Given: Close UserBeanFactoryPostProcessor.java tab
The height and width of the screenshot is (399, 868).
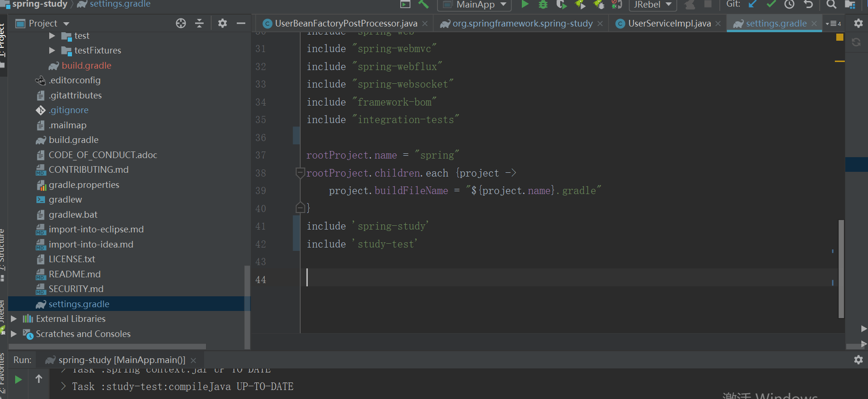Looking at the screenshot, I should click(425, 24).
